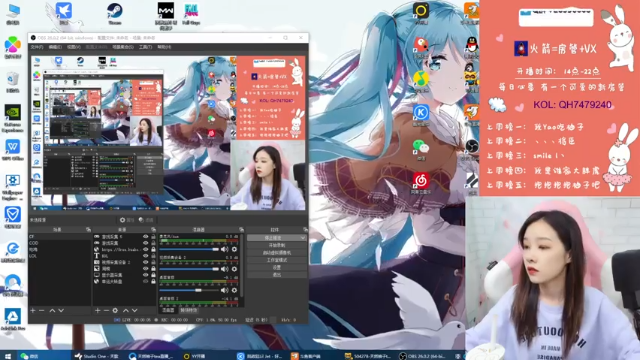
Task: Move the scene down with the arrow icon
Action: pyautogui.click(x=61, y=311)
